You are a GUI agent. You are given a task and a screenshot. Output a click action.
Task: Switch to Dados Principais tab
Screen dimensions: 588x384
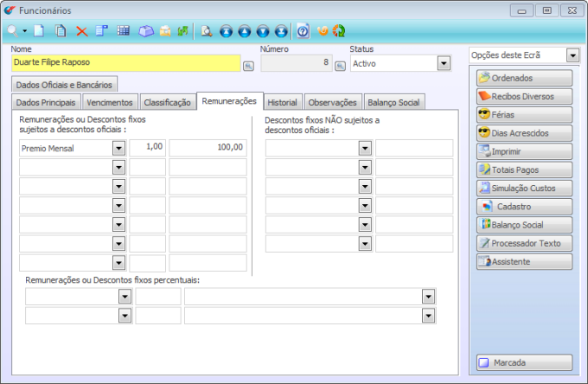click(x=46, y=102)
